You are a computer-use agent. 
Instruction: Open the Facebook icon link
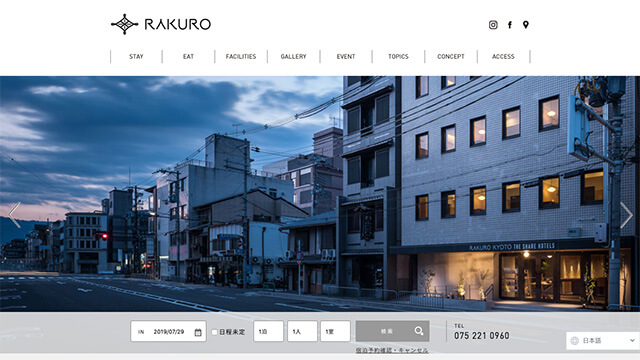510,25
